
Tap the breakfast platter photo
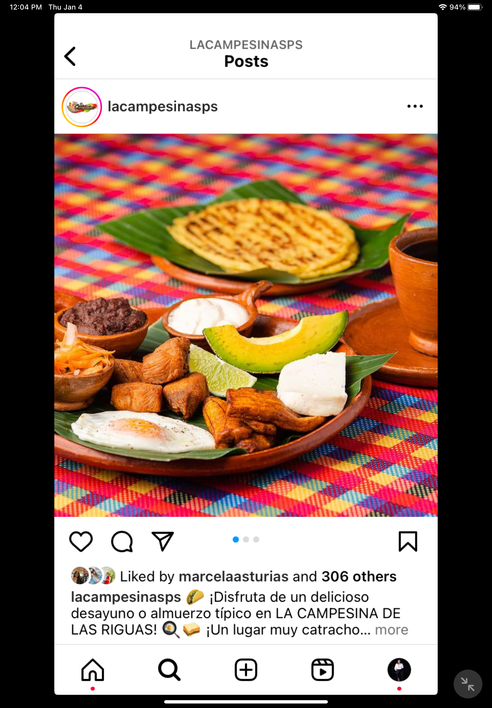click(246, 325)
